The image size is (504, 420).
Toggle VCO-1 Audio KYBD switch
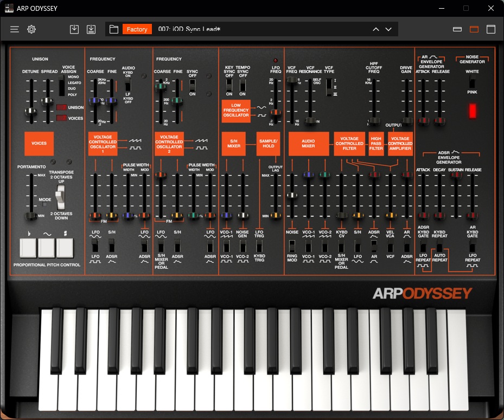click(128, 85)
